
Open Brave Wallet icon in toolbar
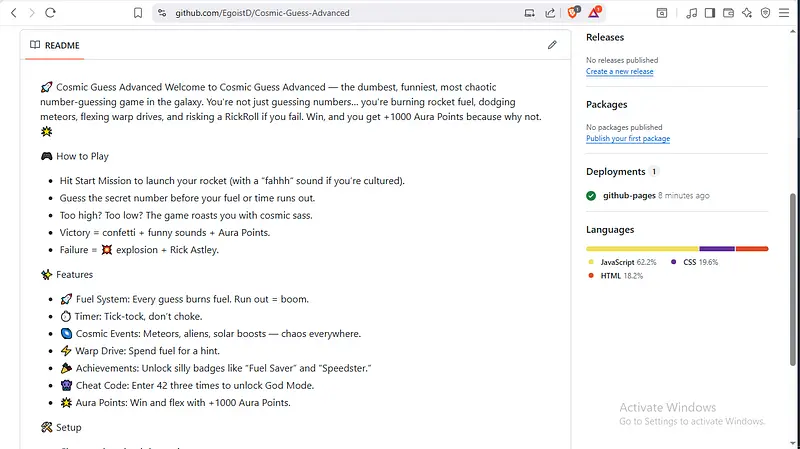(728, 13)
